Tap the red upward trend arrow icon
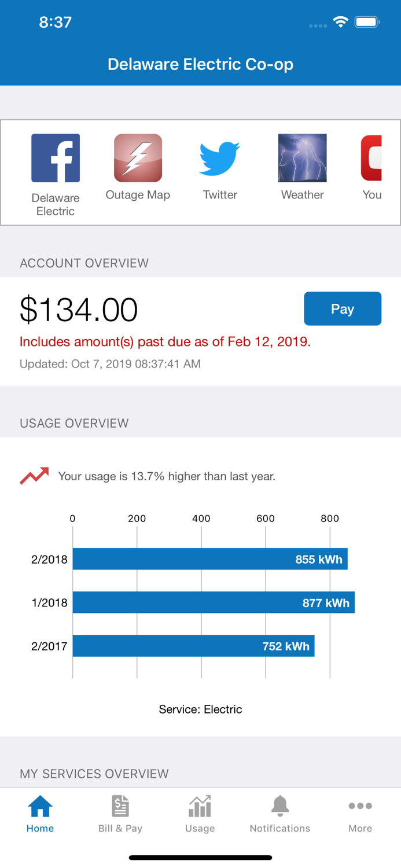 coord(34,476)
